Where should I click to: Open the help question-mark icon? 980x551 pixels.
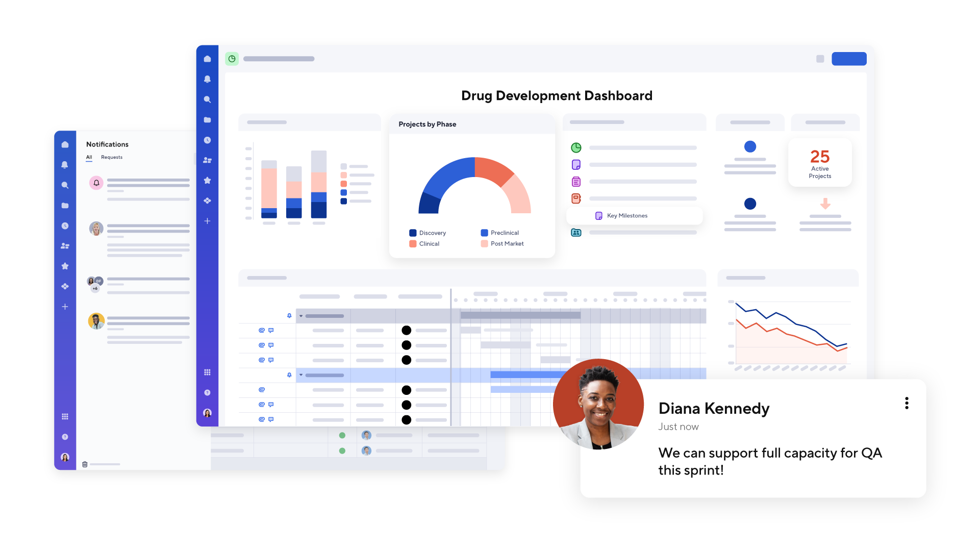pyautogui.click(x=207, y=392)
